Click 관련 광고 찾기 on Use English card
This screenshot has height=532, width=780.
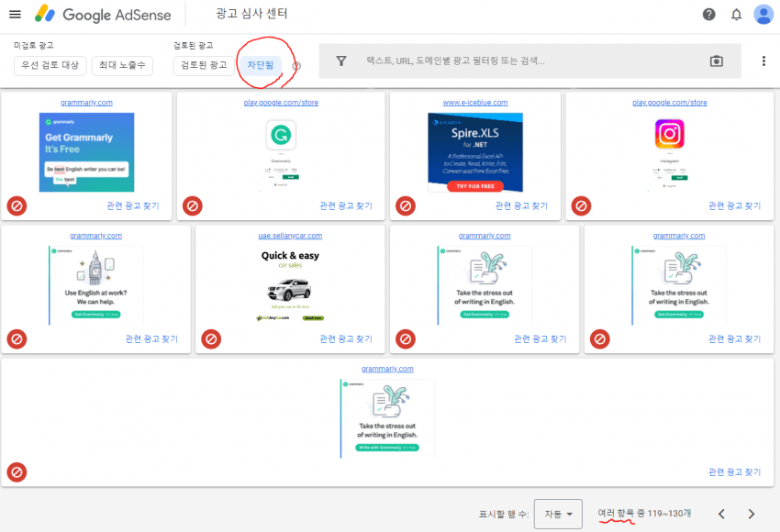151,339
